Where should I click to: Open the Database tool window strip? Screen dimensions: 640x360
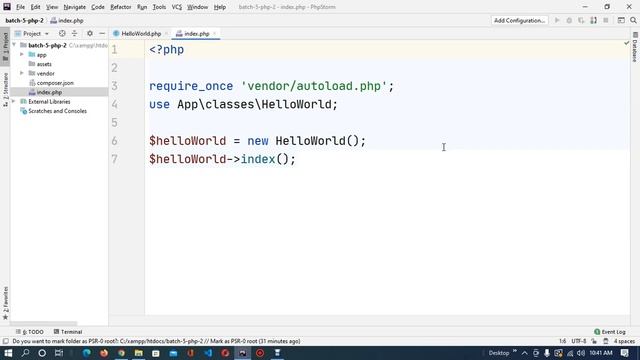(x=635, y=47)
